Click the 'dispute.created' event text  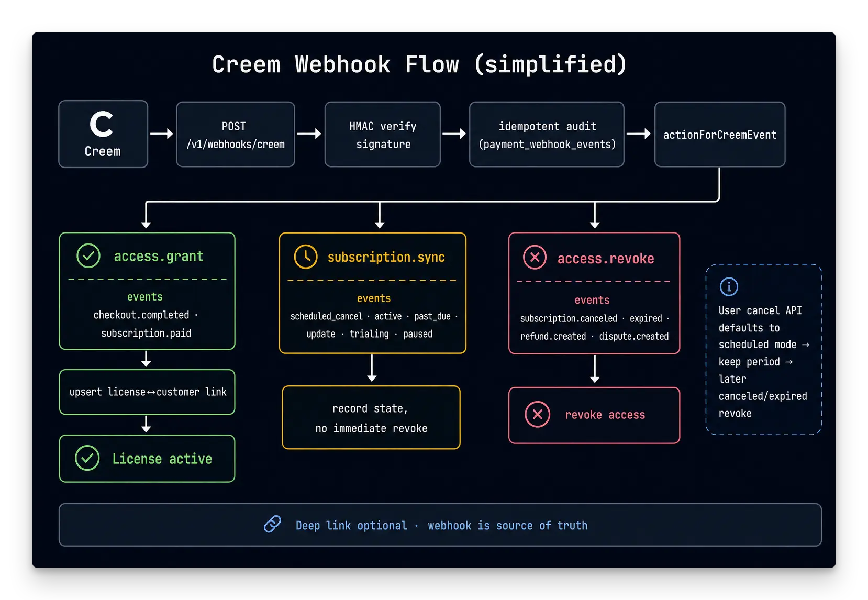point(634,336)
